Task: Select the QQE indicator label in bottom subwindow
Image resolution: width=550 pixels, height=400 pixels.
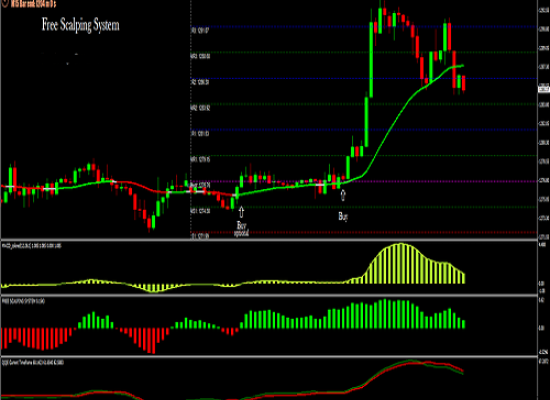Action: coord(33,362)
